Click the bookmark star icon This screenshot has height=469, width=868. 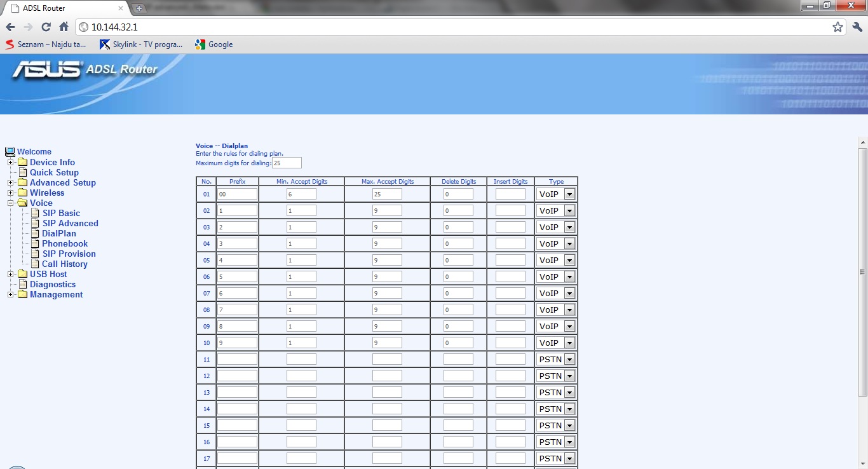point(837,27)
